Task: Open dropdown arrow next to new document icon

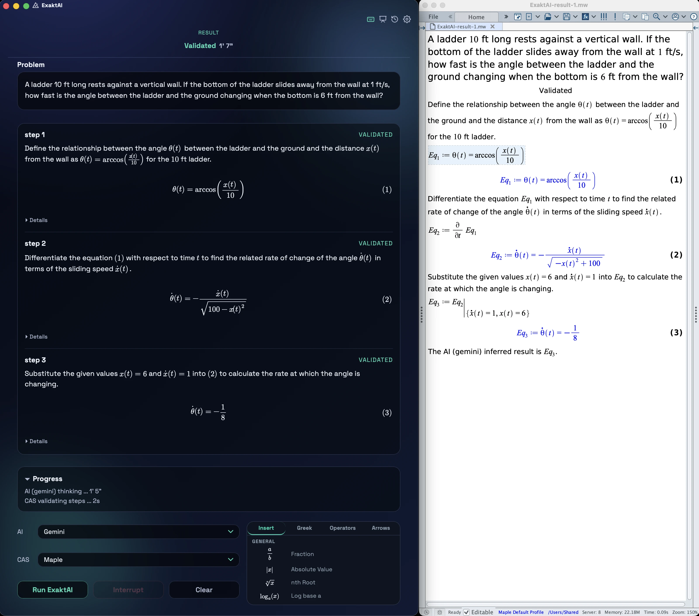Action: tap(538, 17)
